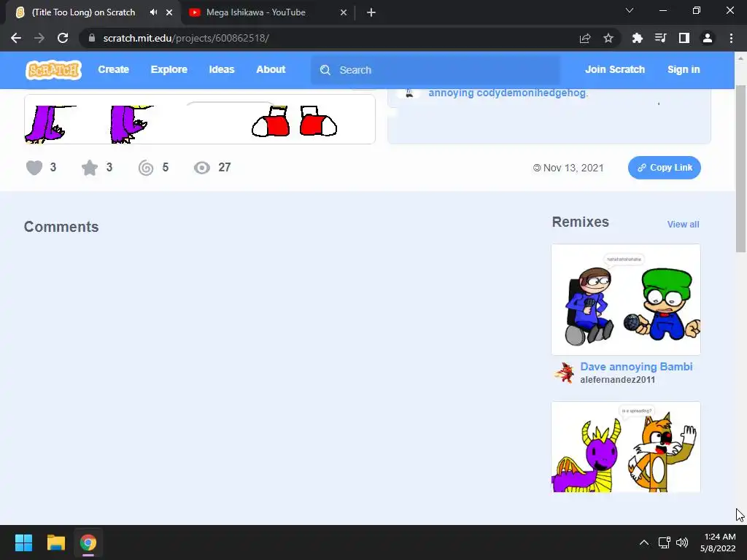Select the Title Too Long Scratch tab
Viewport: 747px width, 560px height.
point(84,12)
